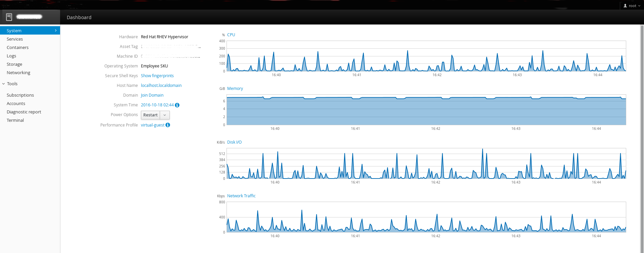This screenshot has width=644, height=253.
Task: Open the Services page
Action: click(x=15, y=39)
